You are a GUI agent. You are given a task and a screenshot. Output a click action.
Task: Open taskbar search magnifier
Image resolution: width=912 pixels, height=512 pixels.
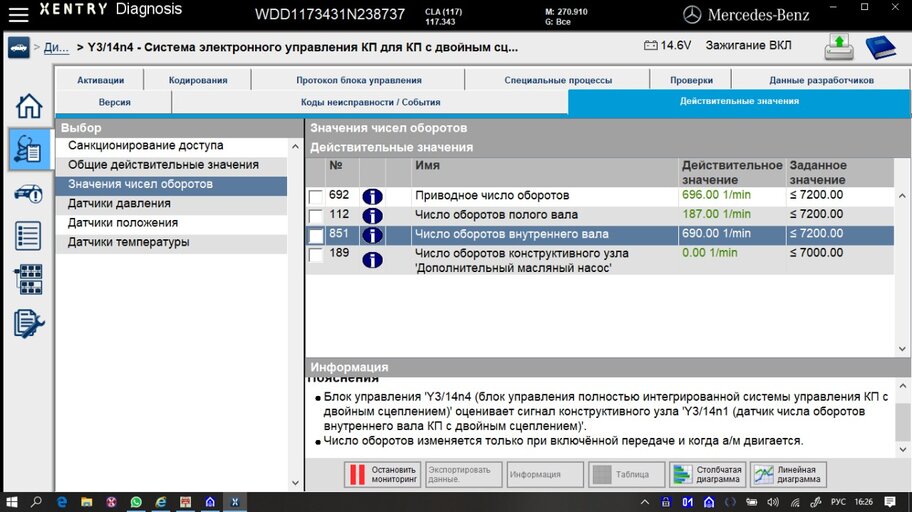(x=36, y=502)
